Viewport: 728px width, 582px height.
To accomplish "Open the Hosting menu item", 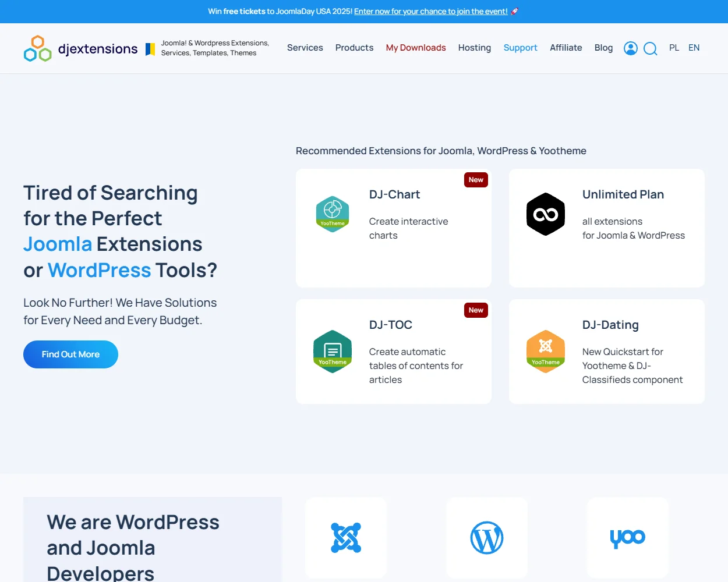I will pyautogui.click(x=475, y=48).
